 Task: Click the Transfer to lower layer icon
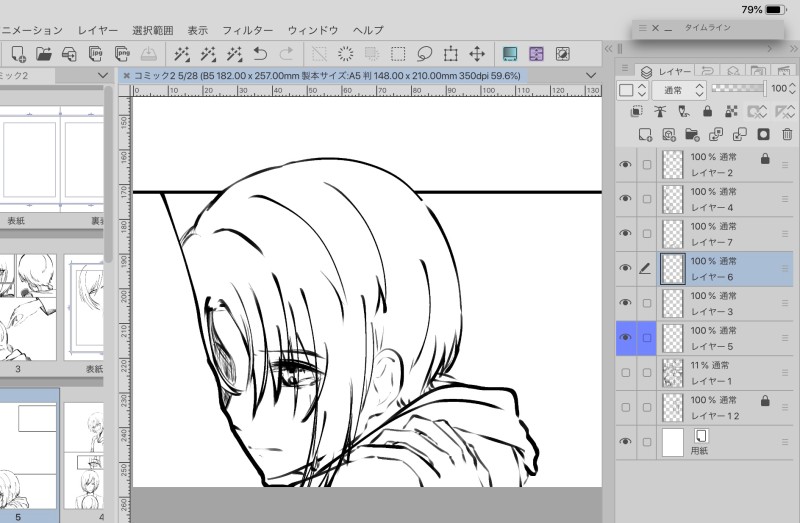click(716, 134)
